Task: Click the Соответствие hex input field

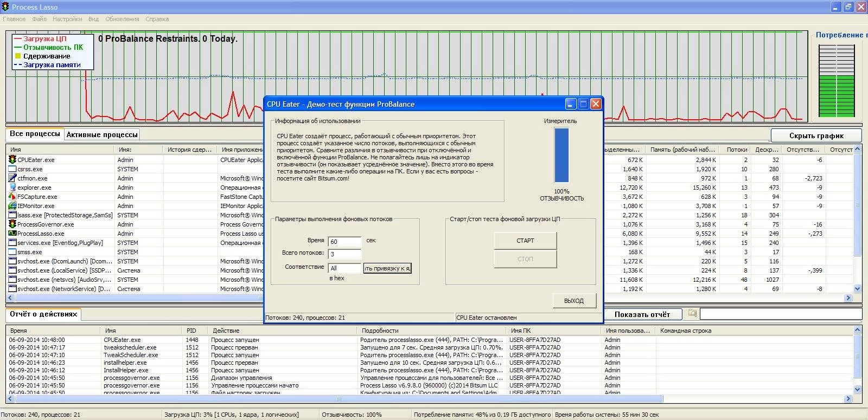Action: [344, 268]
